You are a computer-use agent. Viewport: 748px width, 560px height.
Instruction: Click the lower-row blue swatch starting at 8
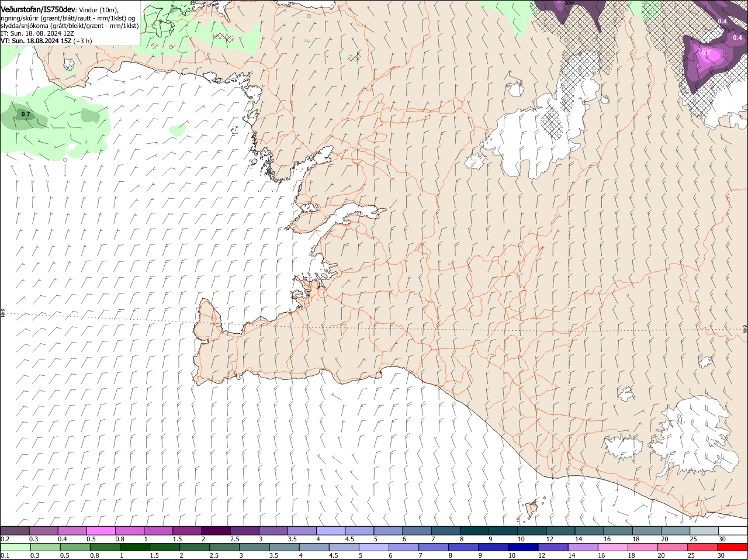point(464,547)
